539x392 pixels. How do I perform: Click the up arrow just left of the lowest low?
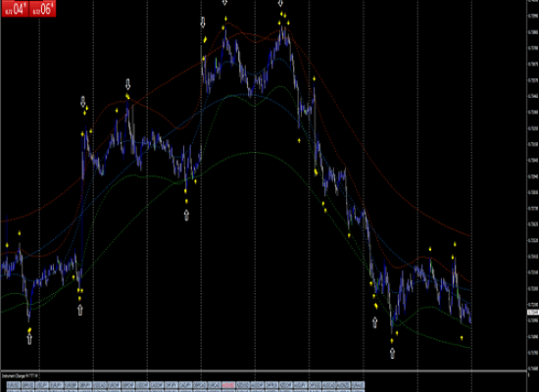374,322
